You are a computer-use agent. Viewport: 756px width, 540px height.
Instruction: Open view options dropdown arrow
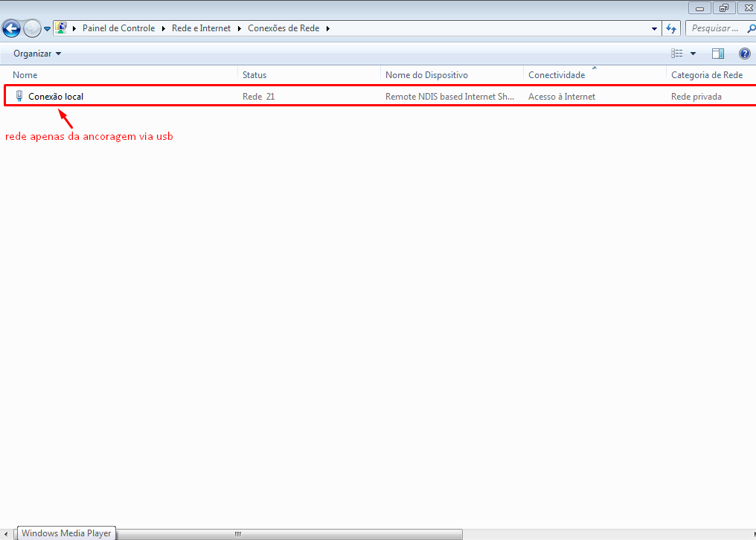pos(693,54)
